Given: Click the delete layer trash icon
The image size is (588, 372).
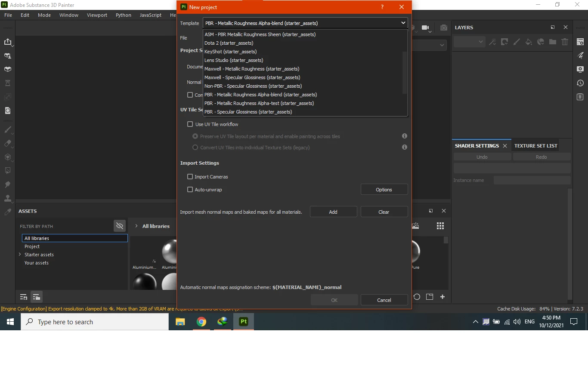Looking at the screenshot, I should point(565,42).
